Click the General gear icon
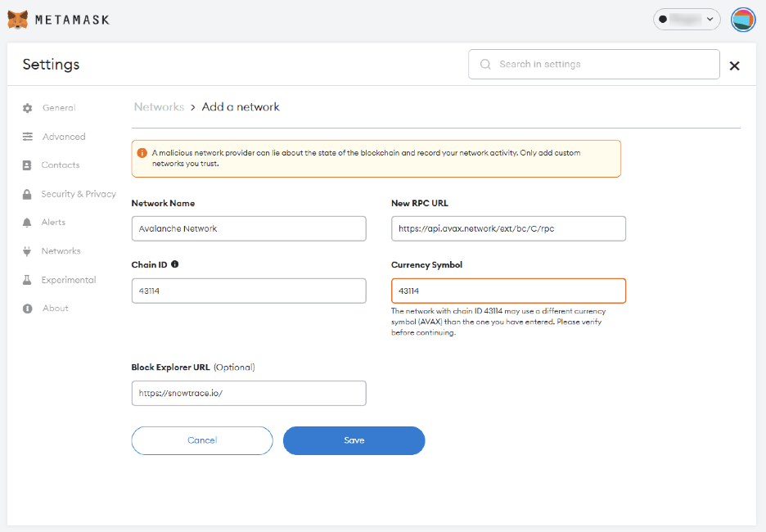Screen dimensions: 766x532 [27, 108]
